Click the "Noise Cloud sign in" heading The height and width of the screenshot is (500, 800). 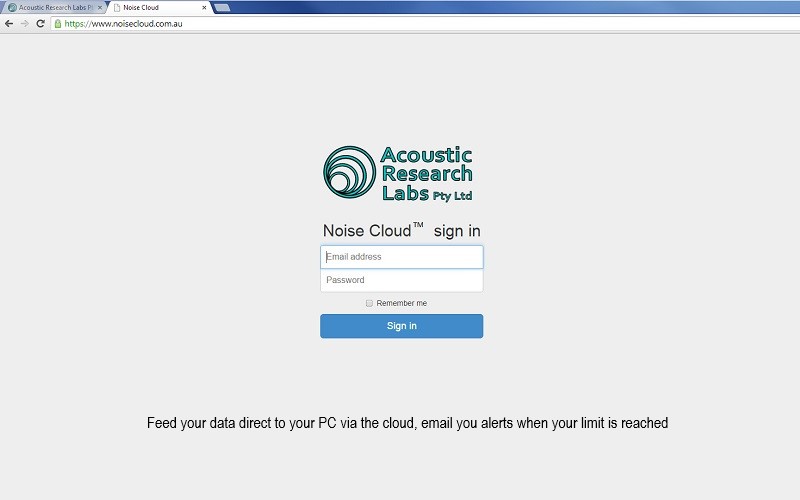coord(401,231)
